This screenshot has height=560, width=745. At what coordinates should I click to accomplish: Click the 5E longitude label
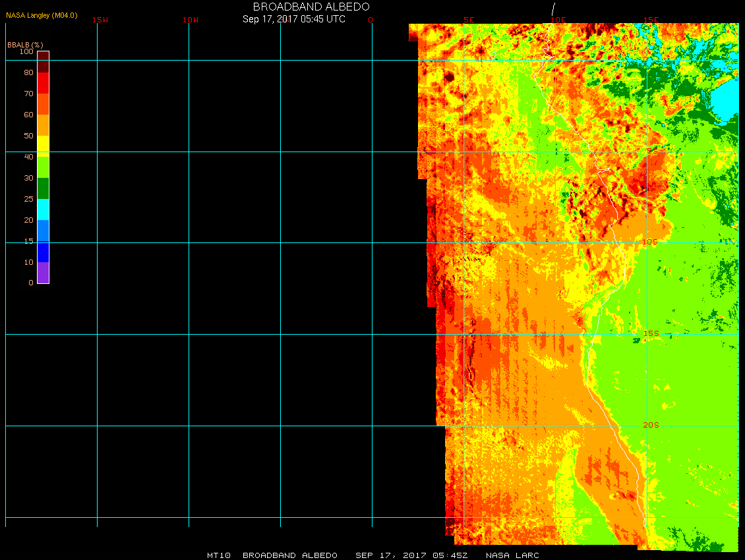coord(469,20)
